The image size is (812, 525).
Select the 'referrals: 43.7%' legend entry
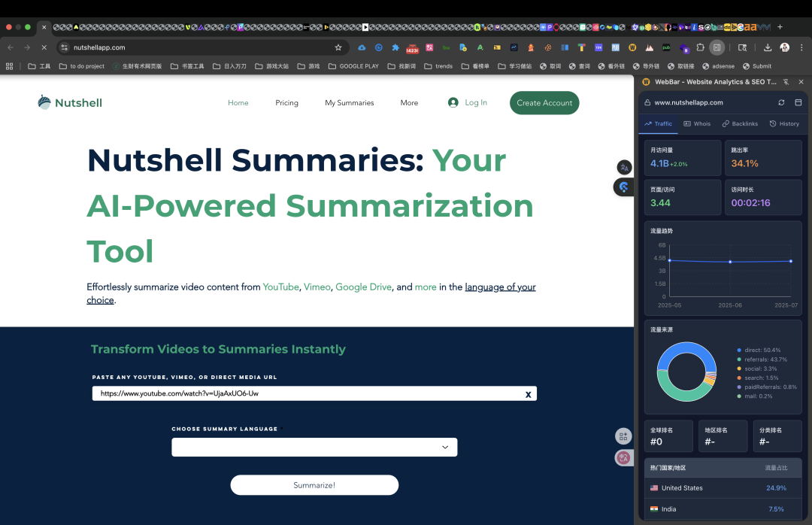pyautogui.click(x=762, y=360)
